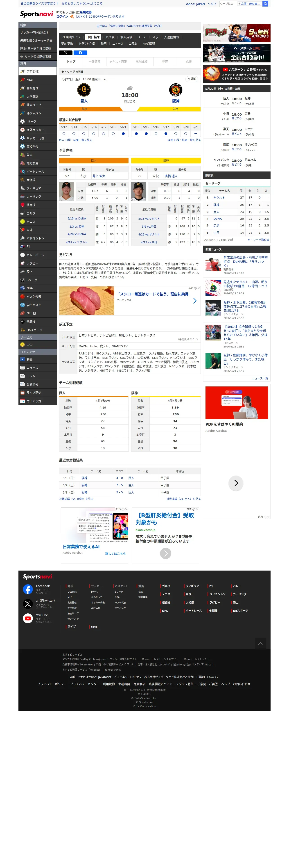Click the 通知 bell notification button
This screenshot has width=289, height=868.
click(192, 79)
